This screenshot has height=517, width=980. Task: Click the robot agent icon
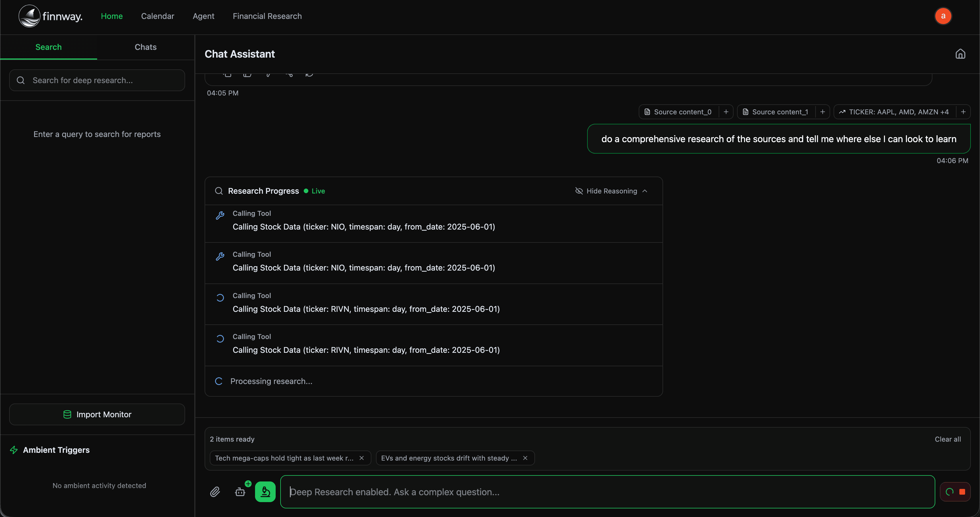240,492
